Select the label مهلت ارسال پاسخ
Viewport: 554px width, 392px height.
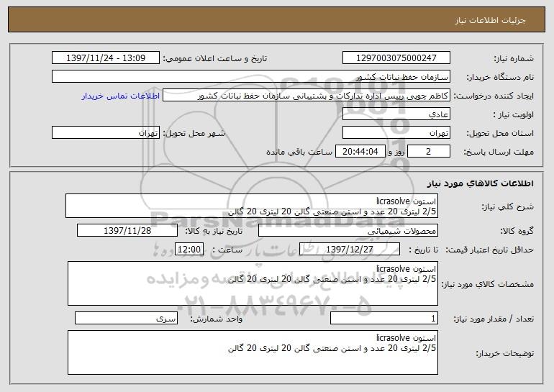tap(499, 152)
